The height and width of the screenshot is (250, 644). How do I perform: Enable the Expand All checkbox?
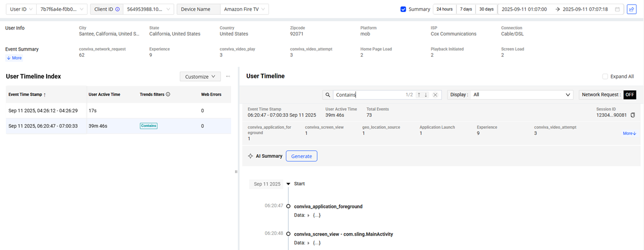[x=605, y=76]
